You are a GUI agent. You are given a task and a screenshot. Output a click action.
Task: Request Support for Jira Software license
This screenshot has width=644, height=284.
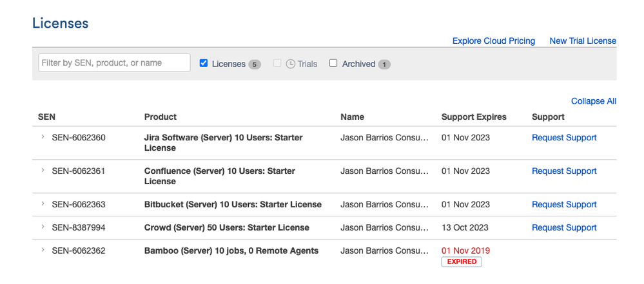pyautogui.click(x=564, y=137)
